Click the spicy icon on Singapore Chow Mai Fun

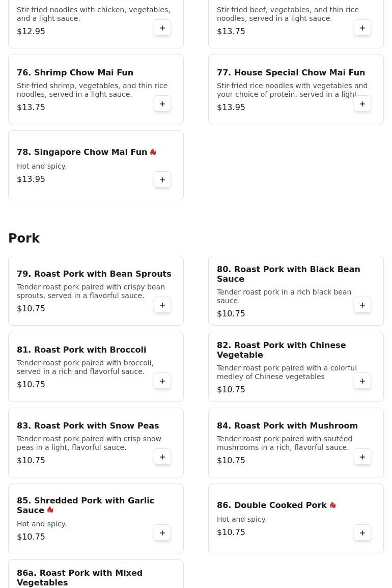[153, 152]
